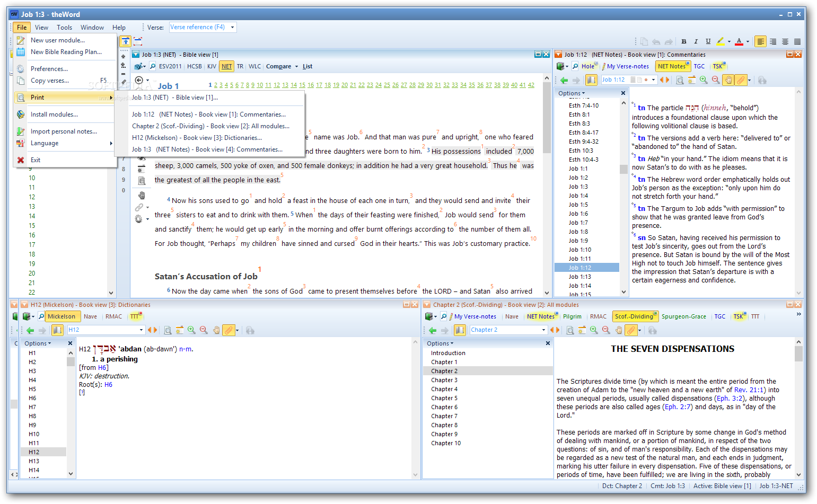This screenshot has width=817, height=504.
Task: Click green back arrow in Commentaries view
Action: [x=564, y=80]
